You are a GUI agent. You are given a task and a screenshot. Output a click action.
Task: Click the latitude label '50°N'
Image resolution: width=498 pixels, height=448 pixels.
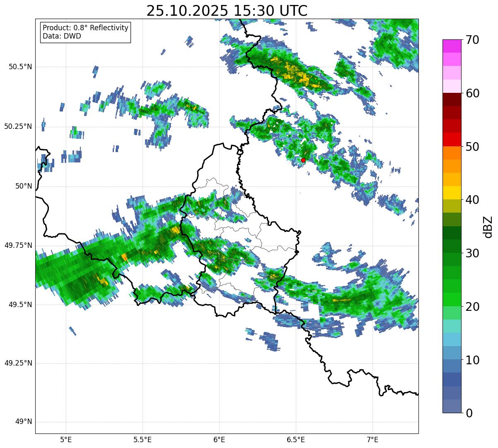click(23, 186)
